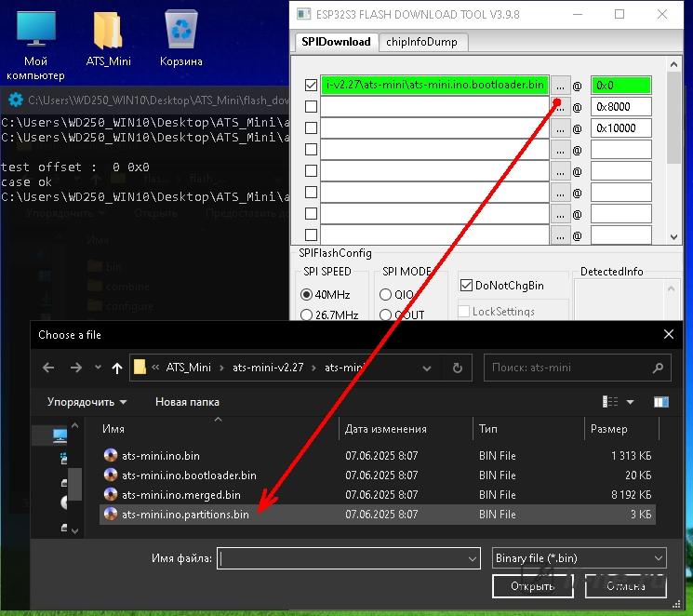Click the Поиск: ats-mini search box
Viewport: 693px width, 616px height.
[x=578, y=368]
